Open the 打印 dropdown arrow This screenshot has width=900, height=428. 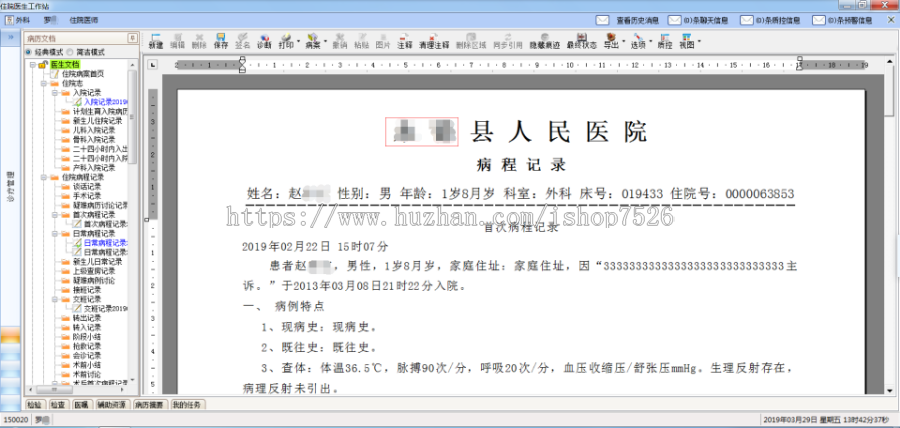tap(298, 42)
